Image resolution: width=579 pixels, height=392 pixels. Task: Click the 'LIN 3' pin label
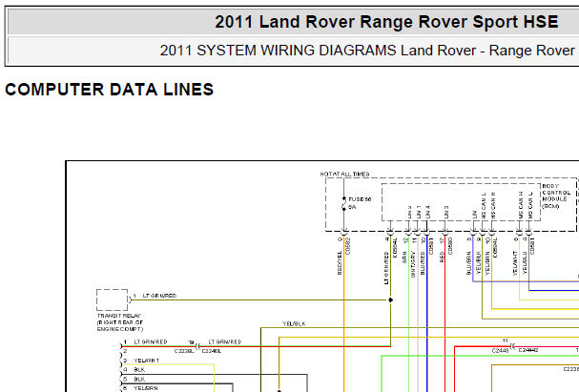click(x=446, y=213)
